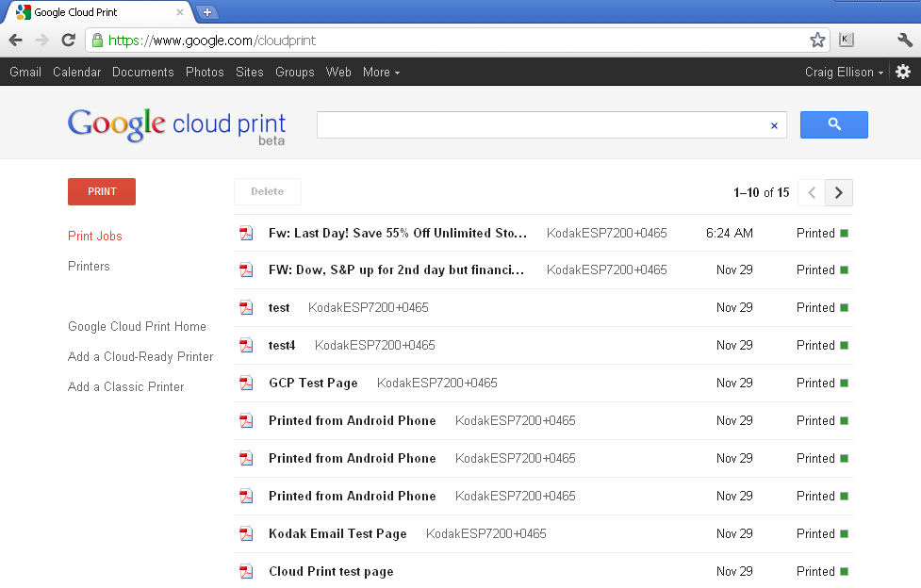Click the Delete button
The height and width of the screenshot is (588, 921).
tap(268, 191)
